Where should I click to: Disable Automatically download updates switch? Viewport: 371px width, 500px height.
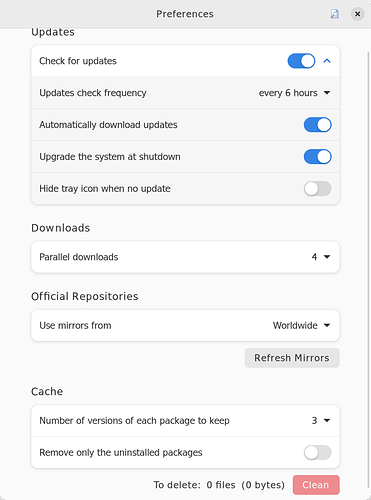(x=317, y=125)
